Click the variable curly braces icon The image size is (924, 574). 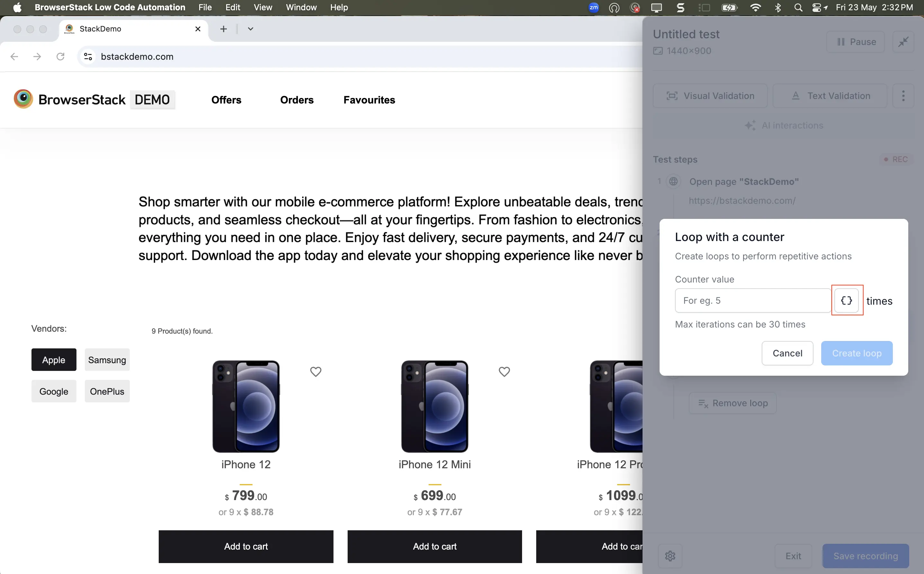(846, 300)
